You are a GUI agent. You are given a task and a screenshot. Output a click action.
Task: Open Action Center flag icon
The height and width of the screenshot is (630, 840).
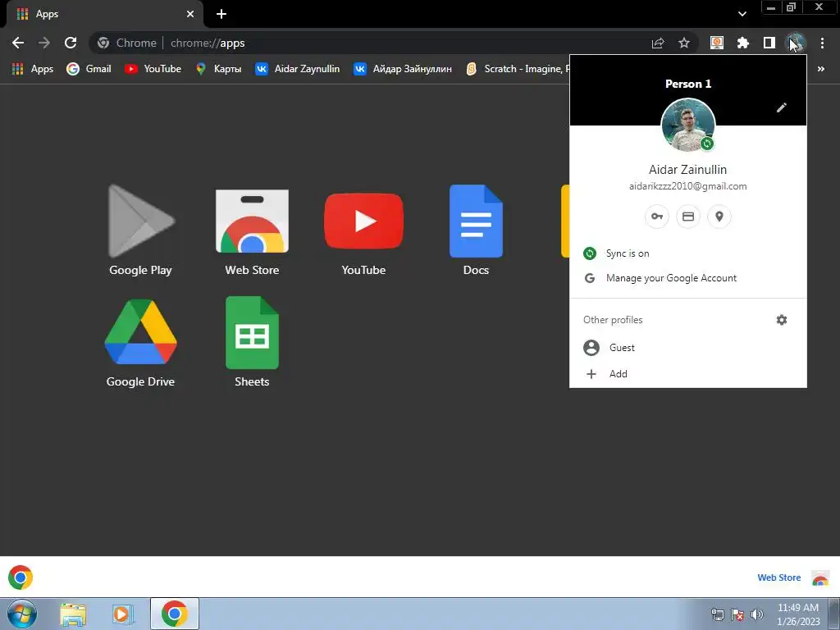click(737, 614)
